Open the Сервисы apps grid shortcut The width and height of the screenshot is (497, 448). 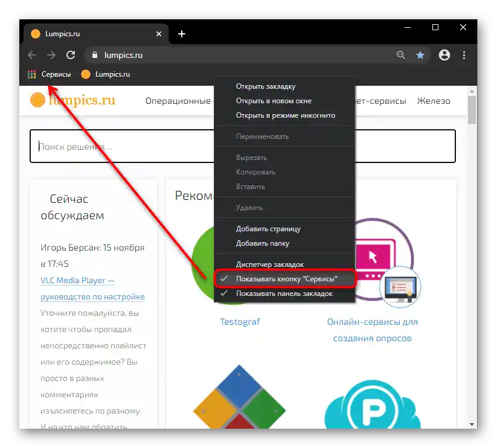point(49,74)
